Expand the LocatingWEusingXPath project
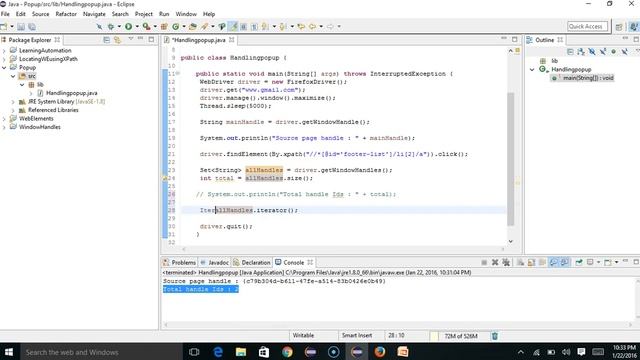 pos(4,59)
